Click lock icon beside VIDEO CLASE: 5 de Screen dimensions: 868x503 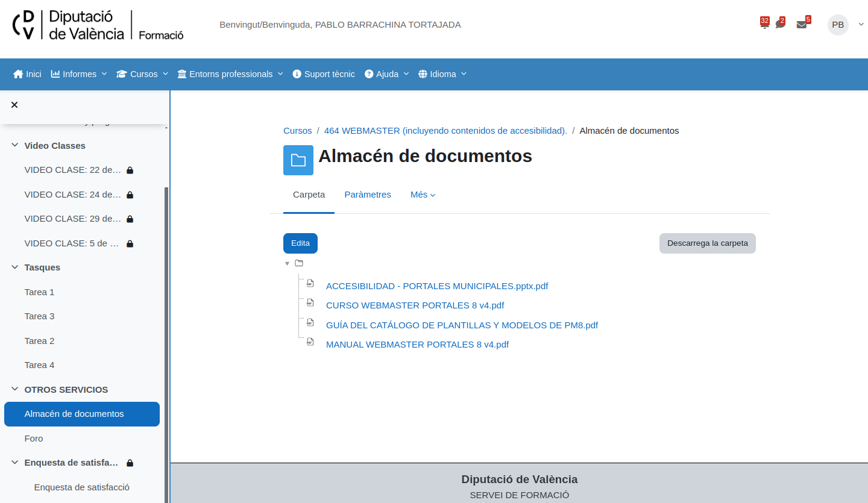click(130, 244)
